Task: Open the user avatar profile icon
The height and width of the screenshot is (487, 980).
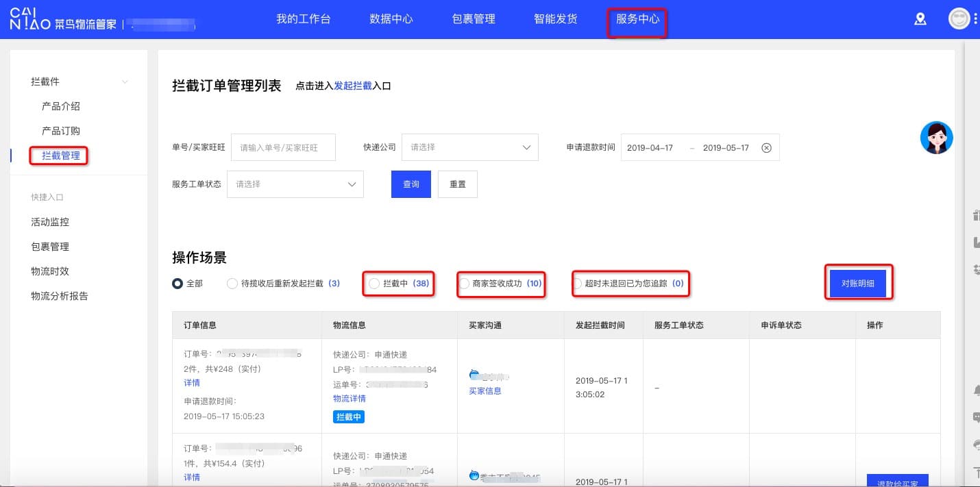Action: (x=959, y=18)
